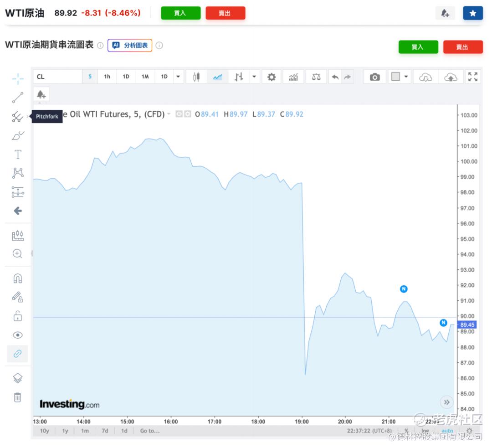Open the compare symbols scale icon
This screenshot has width=492, height=448.
316,77
